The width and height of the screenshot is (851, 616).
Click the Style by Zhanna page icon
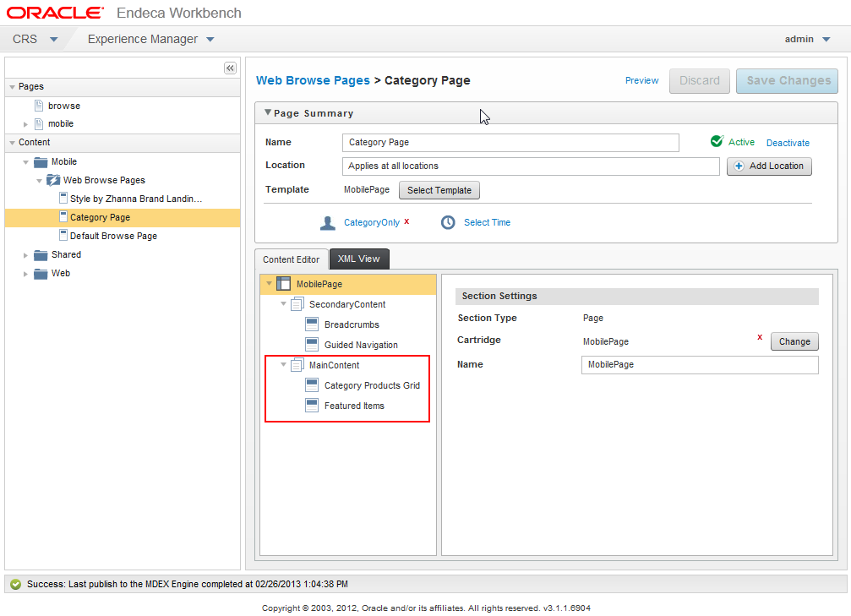point(63,198)
